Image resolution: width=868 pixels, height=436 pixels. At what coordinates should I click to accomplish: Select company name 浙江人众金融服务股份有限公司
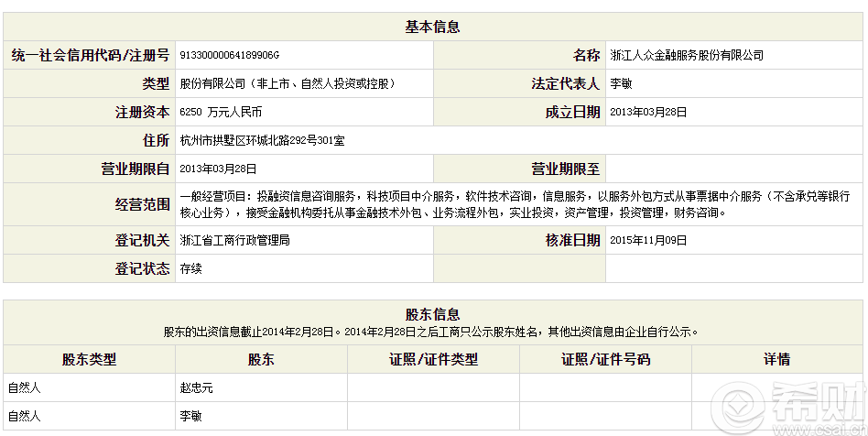pos(687,55)
